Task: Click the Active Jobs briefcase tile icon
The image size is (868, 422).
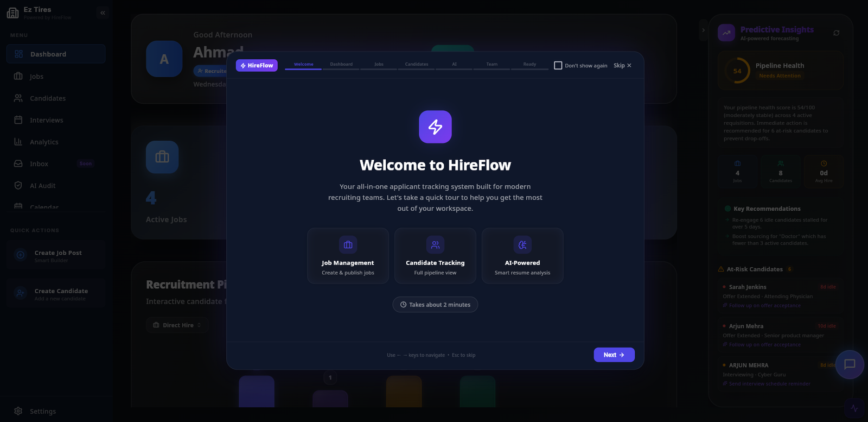Action: (162, 157)
